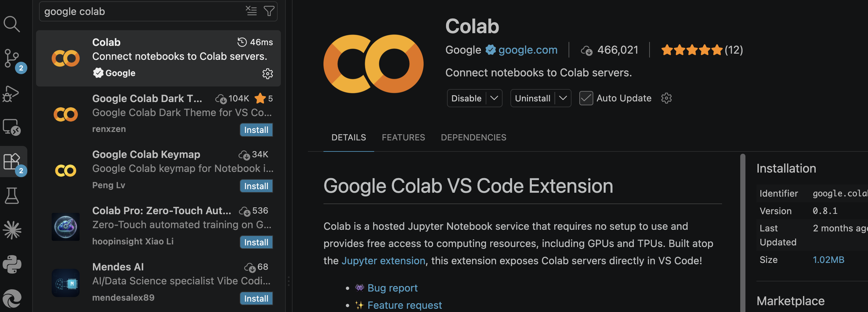Install Colab Pro Zero-Touch extension

pos(256,242)
